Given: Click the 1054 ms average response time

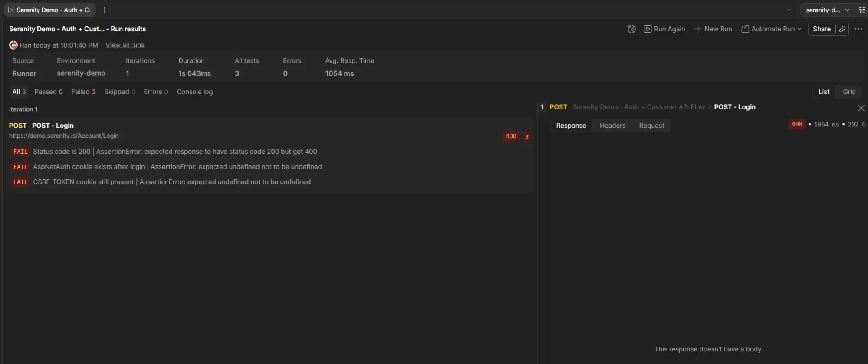Looking at the screenshot, I should 339,73.
